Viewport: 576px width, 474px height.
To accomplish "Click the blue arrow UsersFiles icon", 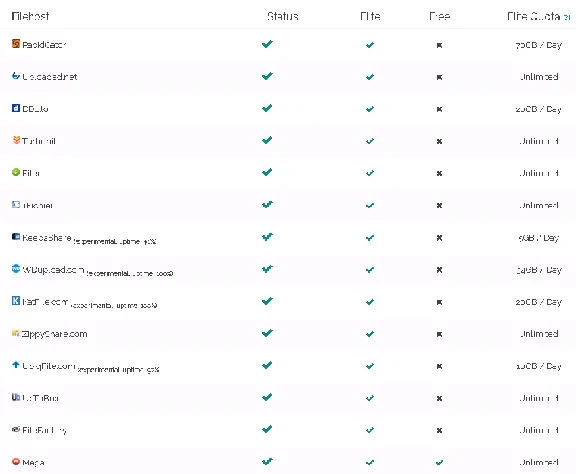I will (x=16, y=365).
